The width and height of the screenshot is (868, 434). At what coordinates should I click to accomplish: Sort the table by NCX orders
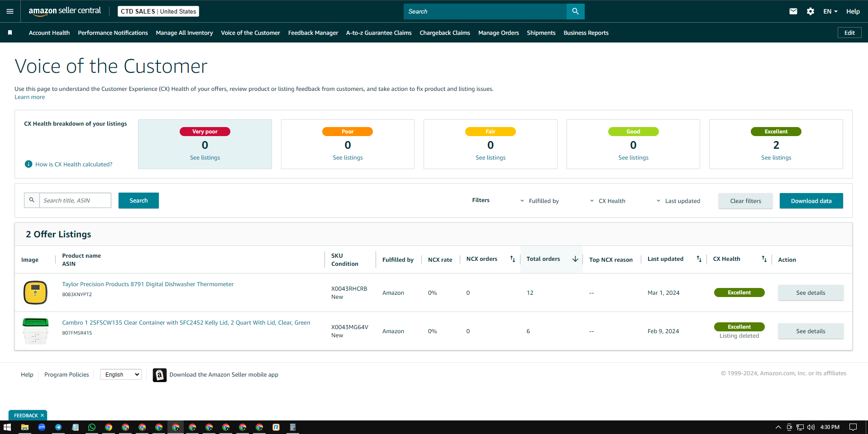[513, 259]
